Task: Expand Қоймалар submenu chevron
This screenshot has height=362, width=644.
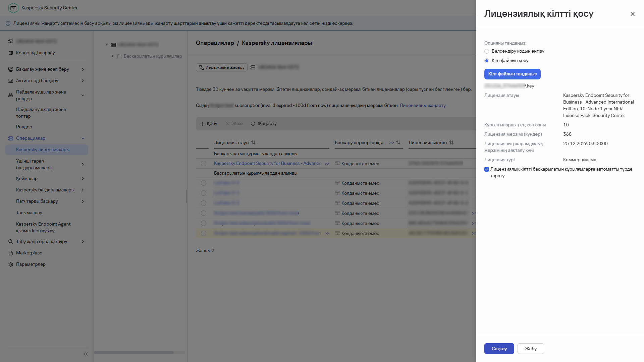Action: (83, 179)
